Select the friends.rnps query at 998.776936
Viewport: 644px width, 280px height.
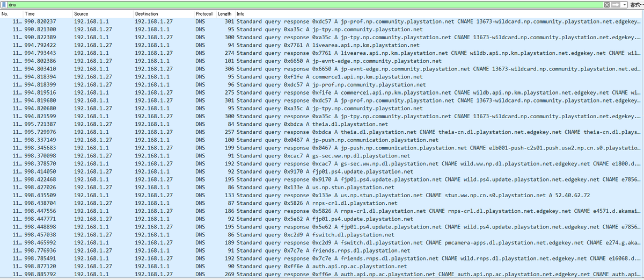click(320, 250)
